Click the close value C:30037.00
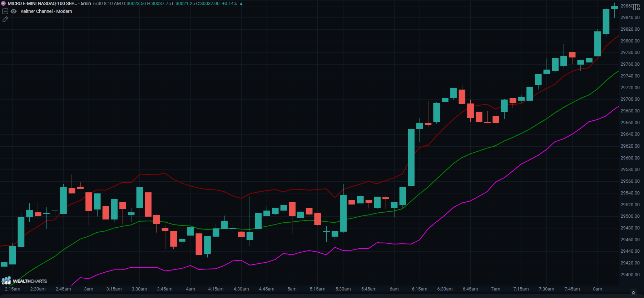The image size is (644, 298). click(x=208, y=4)
